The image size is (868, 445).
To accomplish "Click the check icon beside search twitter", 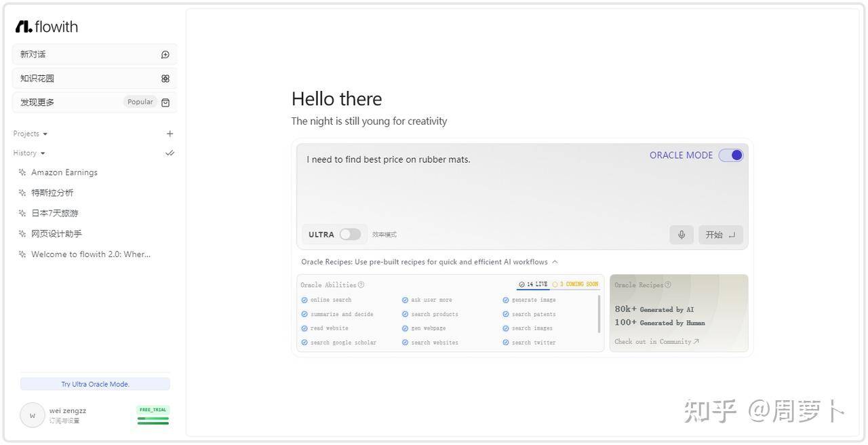I will point(506,343).
